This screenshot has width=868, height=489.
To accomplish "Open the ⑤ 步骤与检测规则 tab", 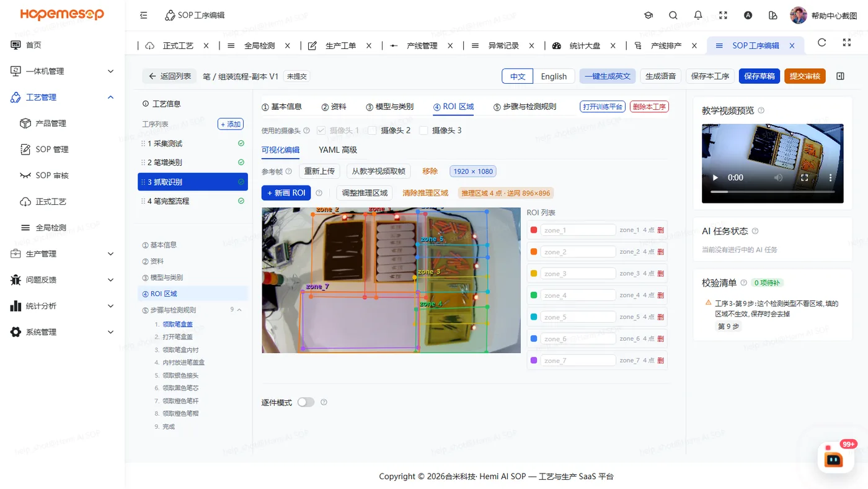I will 525,107.
